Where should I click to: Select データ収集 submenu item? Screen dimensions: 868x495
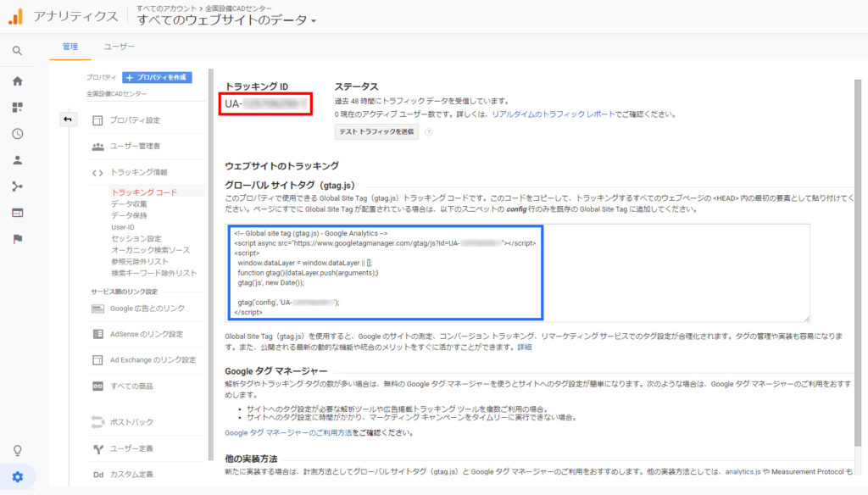click(x=129, y=203)
